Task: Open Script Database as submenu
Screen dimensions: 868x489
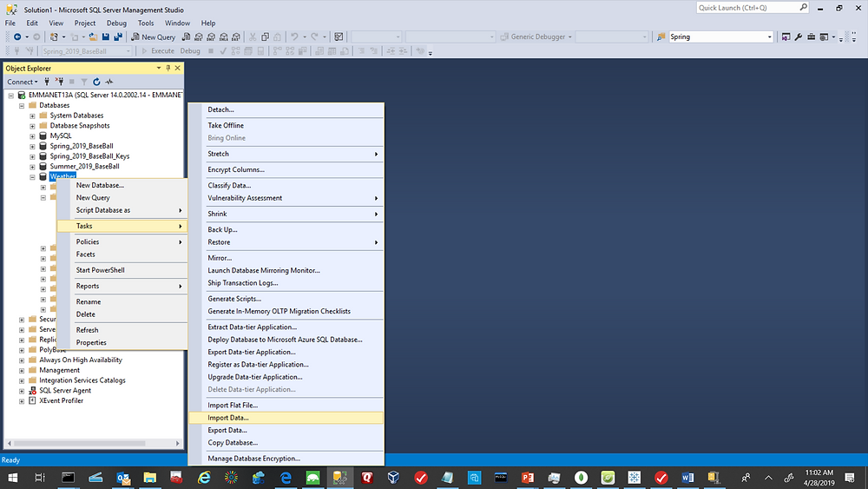Action: click(122, 210)
